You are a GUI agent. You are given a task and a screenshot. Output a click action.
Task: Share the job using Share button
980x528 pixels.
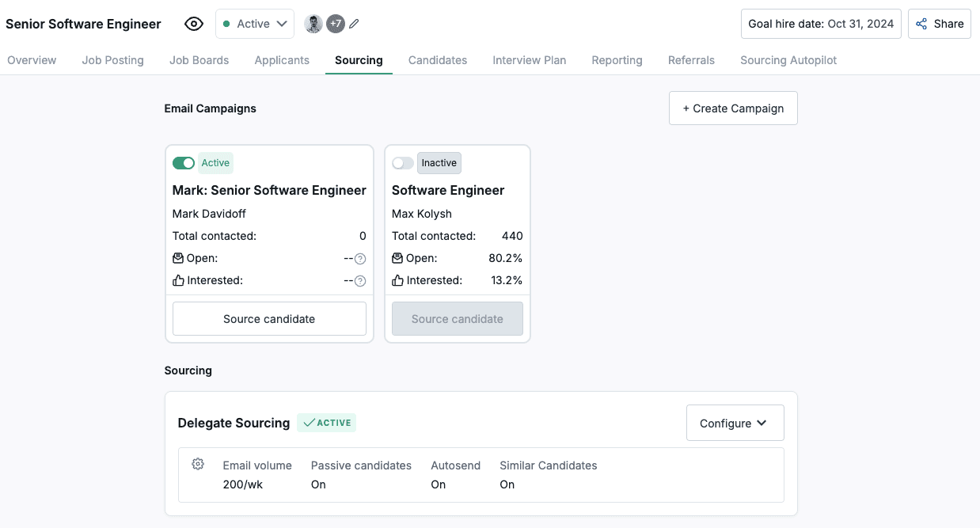(939, 24)
